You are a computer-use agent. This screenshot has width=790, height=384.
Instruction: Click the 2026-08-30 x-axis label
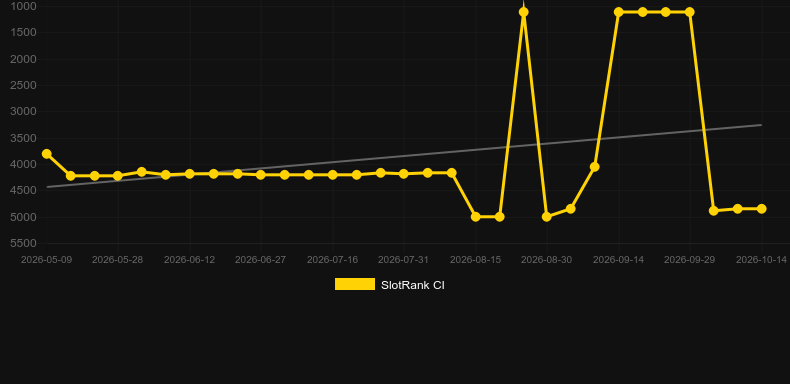[547, 260]
